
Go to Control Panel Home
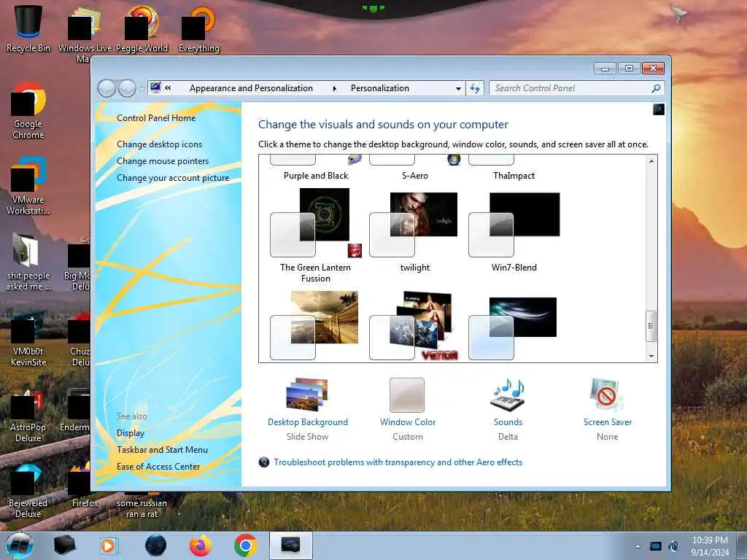point(156,118)
